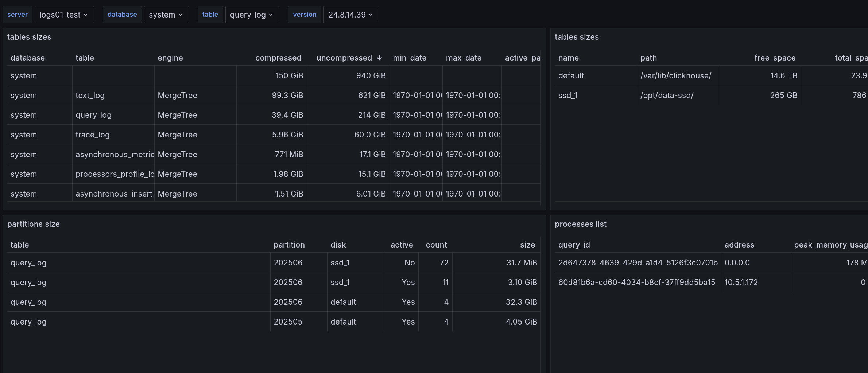
Task: Click the uncompressed column sort arrow
Action: pos(379,58)
